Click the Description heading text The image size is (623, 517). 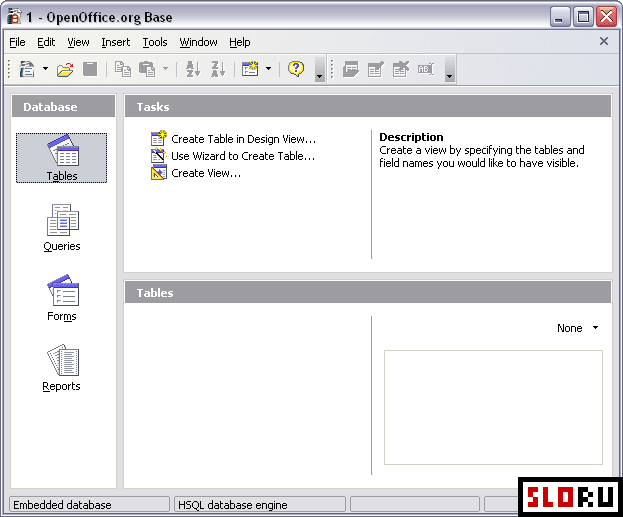click(x=411, y=137)
